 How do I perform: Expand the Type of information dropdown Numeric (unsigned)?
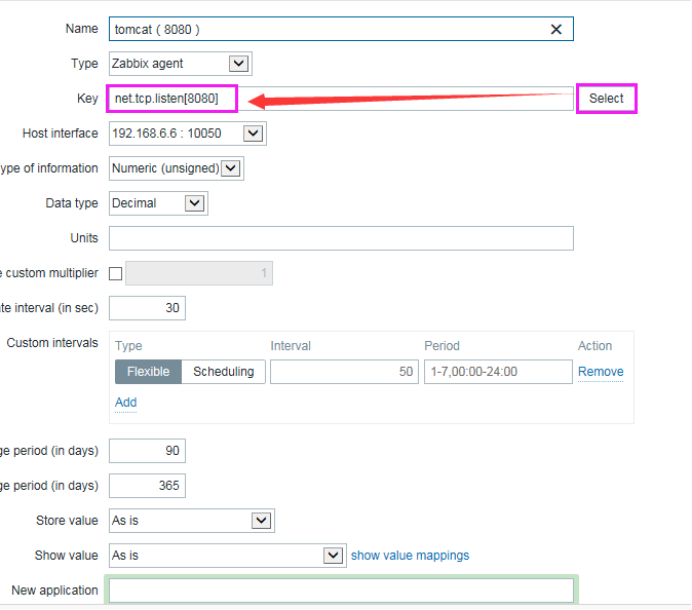pyautogui.click(x=176, y=168)
